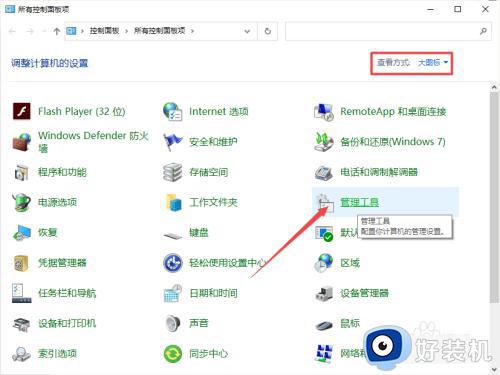Screen dimensions: 500x375
Task: Go forward with the forward arrow
Action: pos(30,31)
